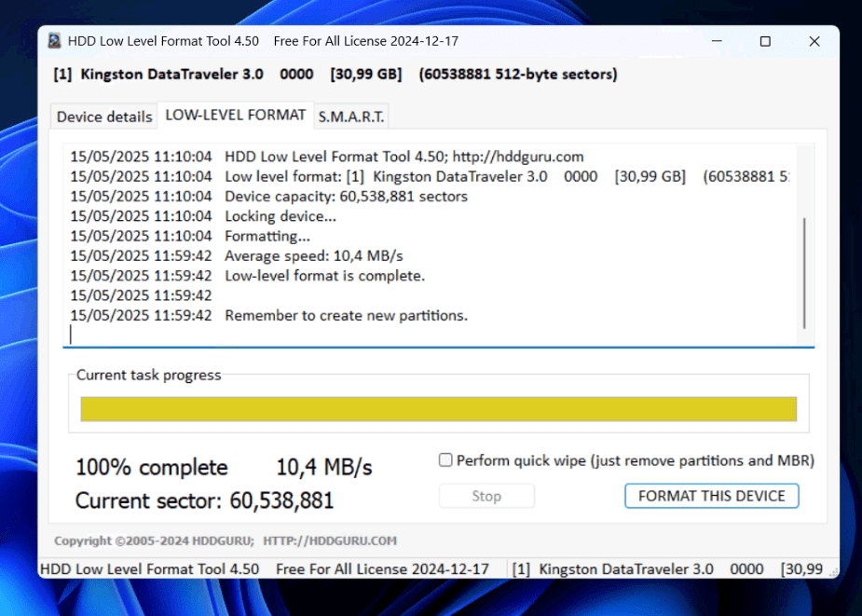Switch to the Device details tab

tap(104, 116)
